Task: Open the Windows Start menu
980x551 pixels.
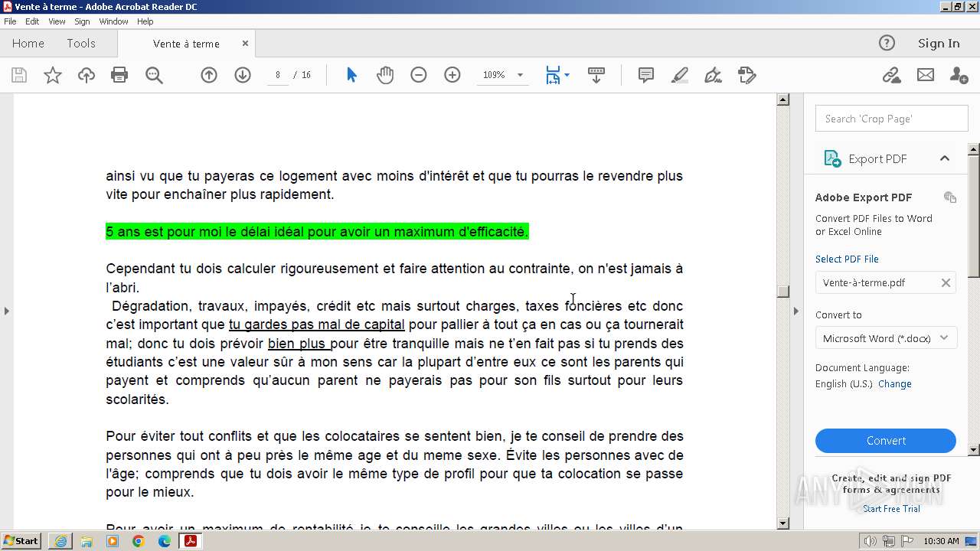Action: click(x=21, y=541)
